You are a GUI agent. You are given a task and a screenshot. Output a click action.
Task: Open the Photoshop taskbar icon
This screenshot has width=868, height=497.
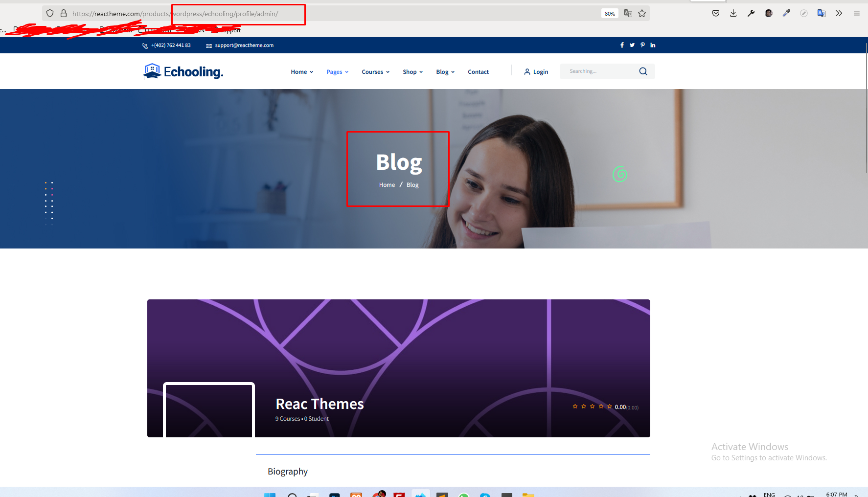coord(335,495)
